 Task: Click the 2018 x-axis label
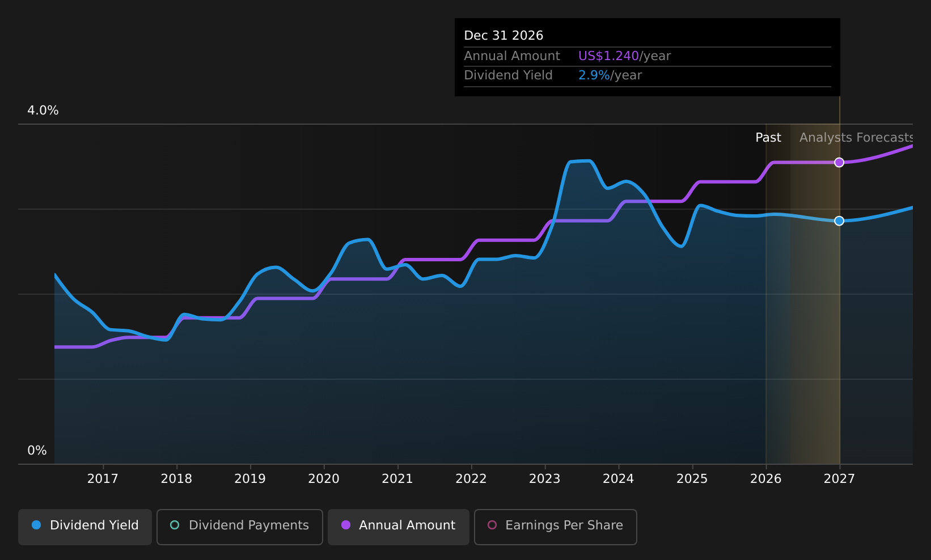[x=176, y=479]
